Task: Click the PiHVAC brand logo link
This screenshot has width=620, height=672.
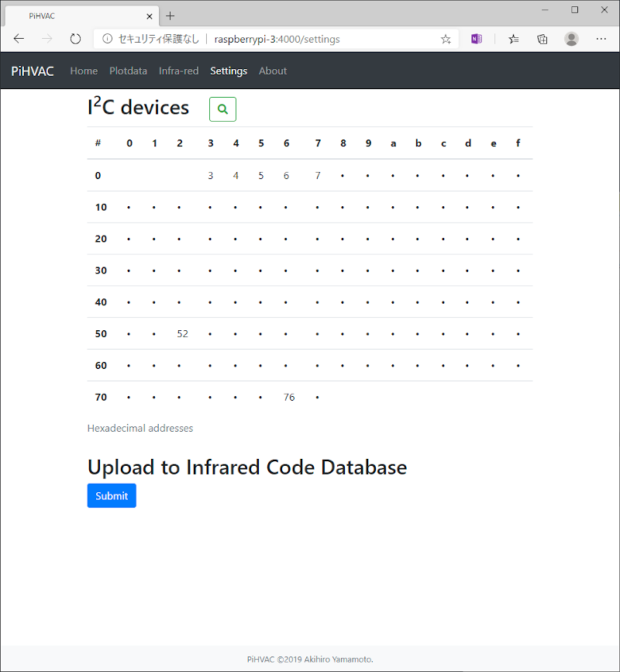Action: (33, 71)
